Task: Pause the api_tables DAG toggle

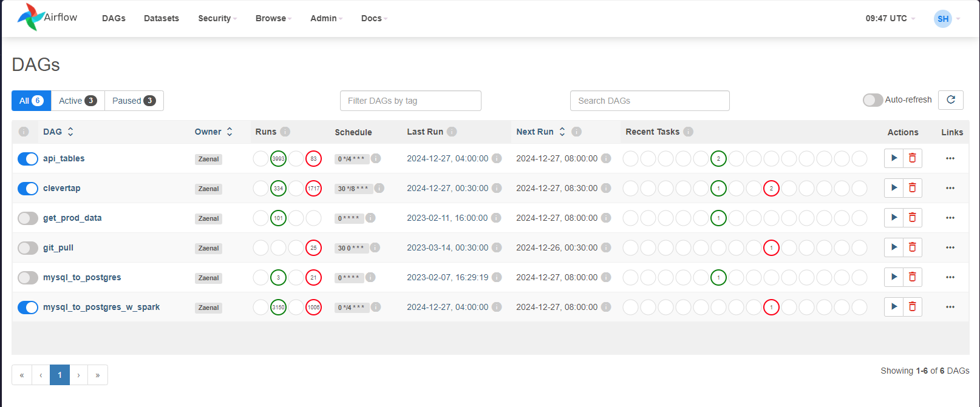Action: [x=28, y=159]
